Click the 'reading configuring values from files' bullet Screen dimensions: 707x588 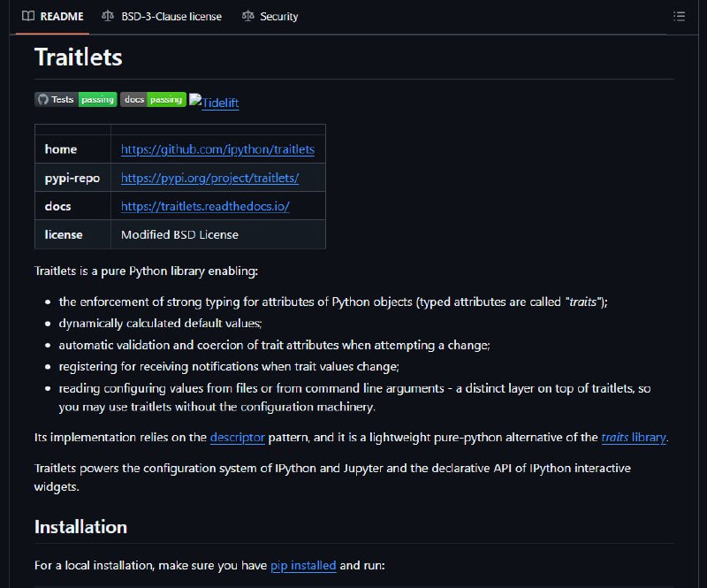coord(354,398)
